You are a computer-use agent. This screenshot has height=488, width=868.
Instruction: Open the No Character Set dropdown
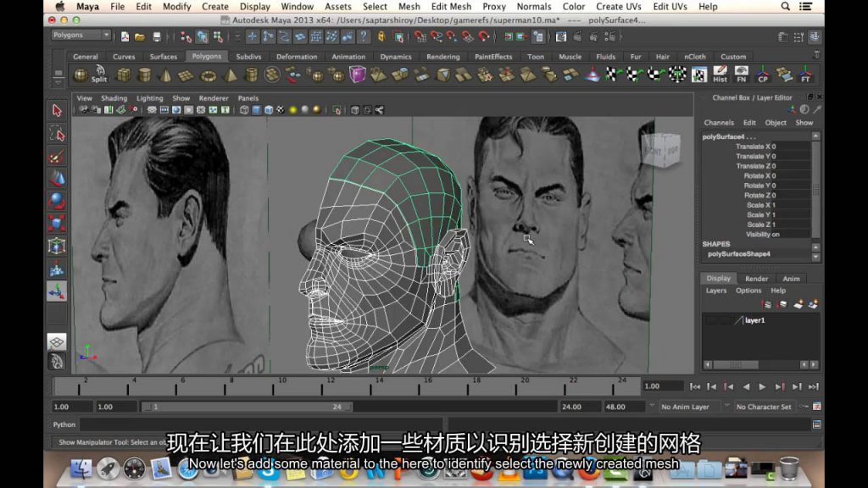pos(764,407)
